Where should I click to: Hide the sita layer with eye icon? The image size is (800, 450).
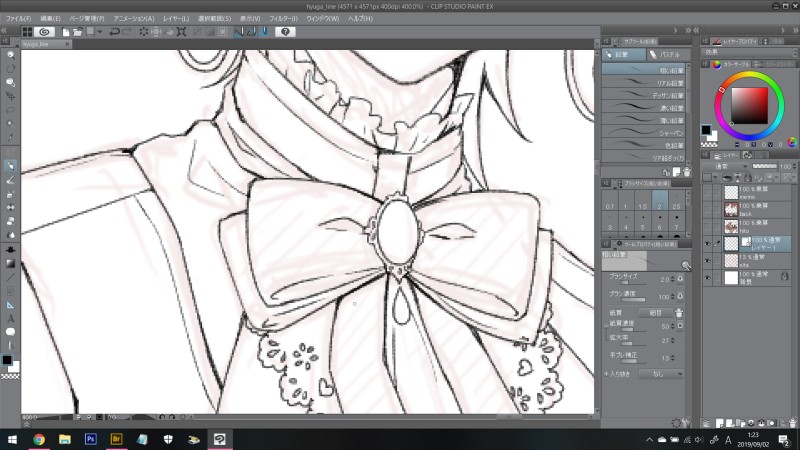click(707, 261)
